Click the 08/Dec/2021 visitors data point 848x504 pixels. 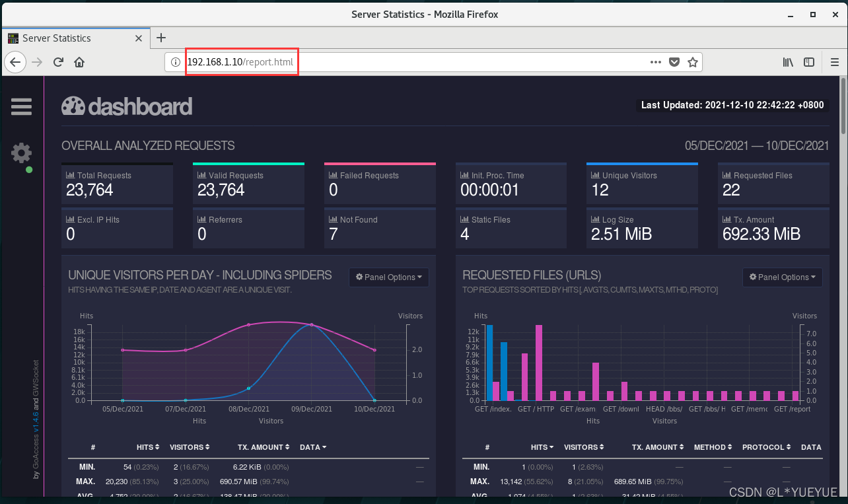tap(248, 325)
